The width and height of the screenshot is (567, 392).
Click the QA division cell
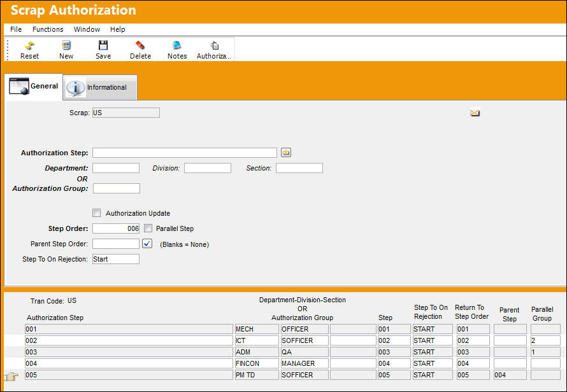[x=305, y=353]
